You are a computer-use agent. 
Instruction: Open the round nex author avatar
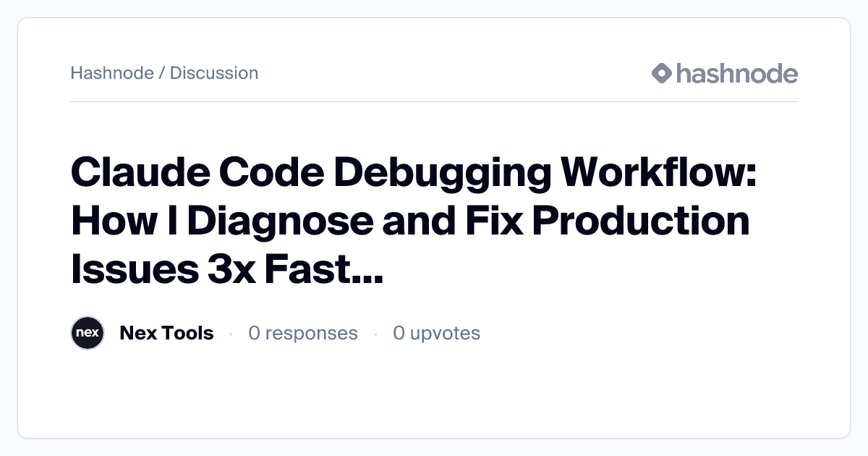[88, 333]
